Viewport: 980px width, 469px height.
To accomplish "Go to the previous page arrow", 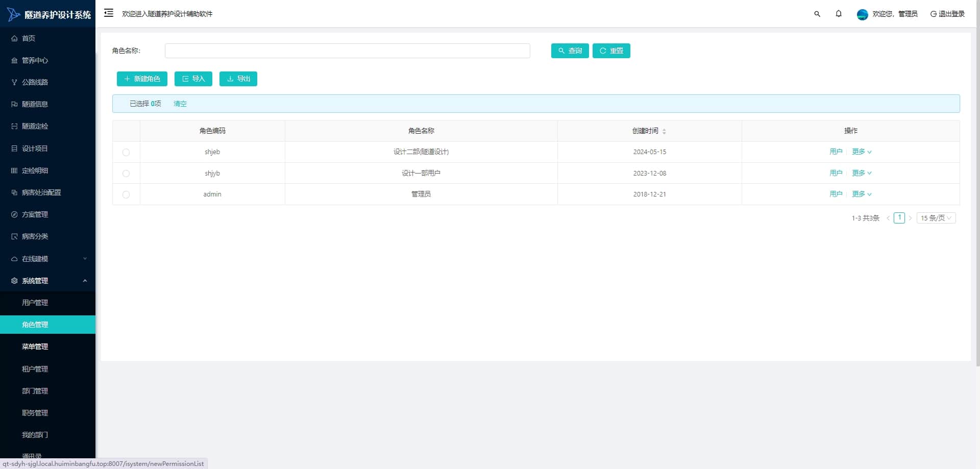I will click(888, 218).
